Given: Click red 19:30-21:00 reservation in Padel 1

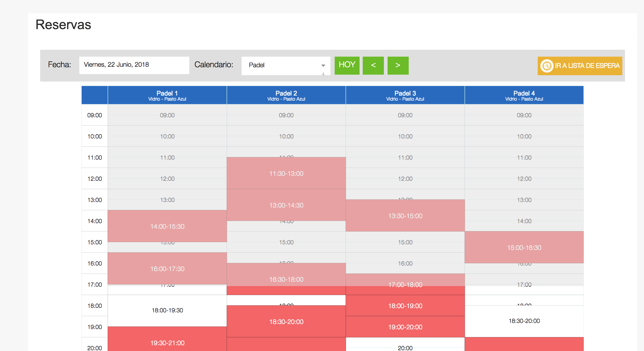Looking at the screenshot, I should point(167,342).
